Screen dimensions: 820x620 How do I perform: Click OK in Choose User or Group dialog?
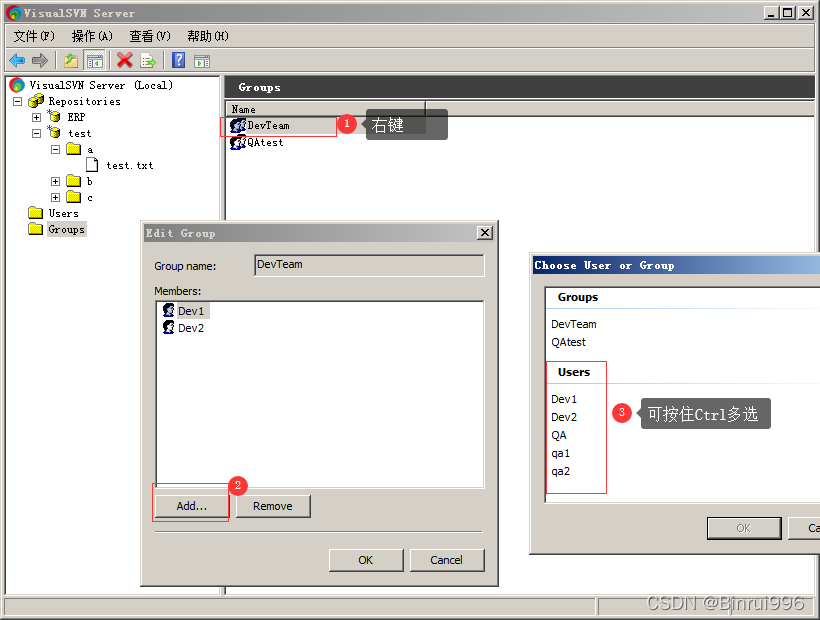[x=744, y=528]
